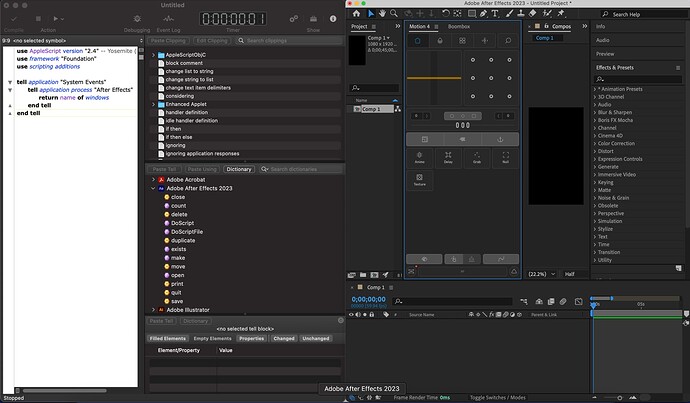Click the Search Help field in After Effects

pos(642,14)
